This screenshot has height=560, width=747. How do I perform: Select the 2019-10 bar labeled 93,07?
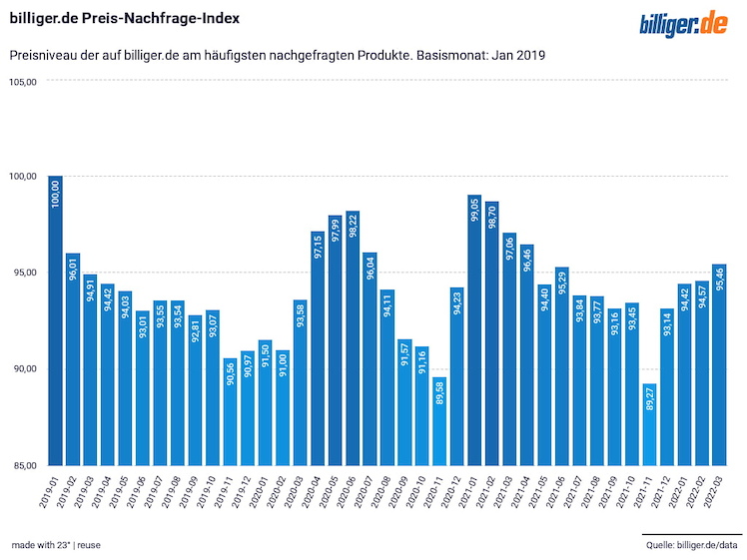(x=213, y=387)
